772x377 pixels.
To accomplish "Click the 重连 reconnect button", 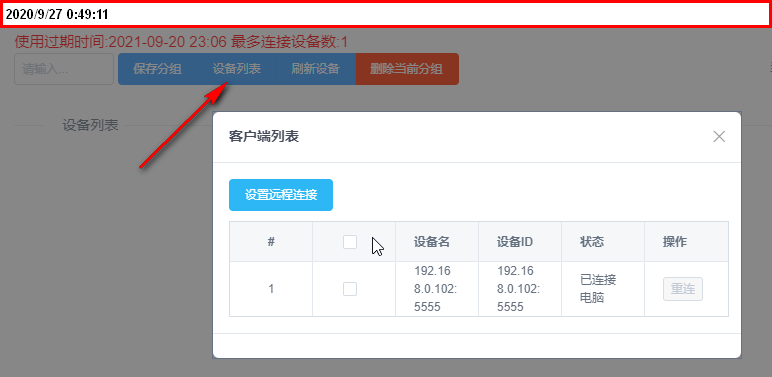I will click(x=683, y=289).
